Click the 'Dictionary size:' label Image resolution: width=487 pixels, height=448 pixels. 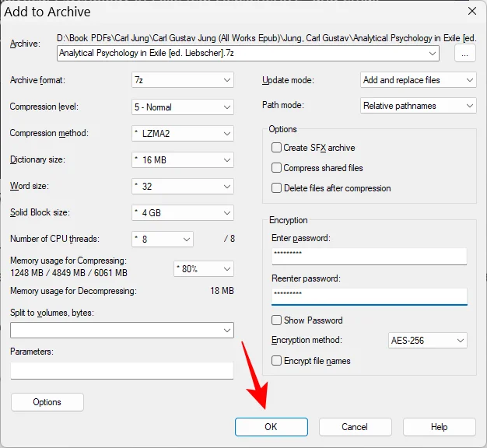37,159
